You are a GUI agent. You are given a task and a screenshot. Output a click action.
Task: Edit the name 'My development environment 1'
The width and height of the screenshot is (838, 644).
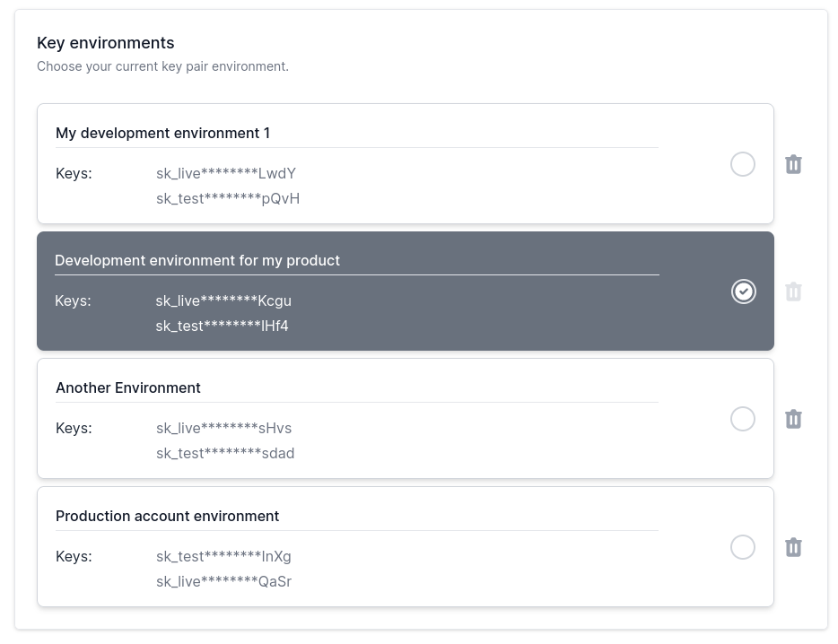click(162, 133)
